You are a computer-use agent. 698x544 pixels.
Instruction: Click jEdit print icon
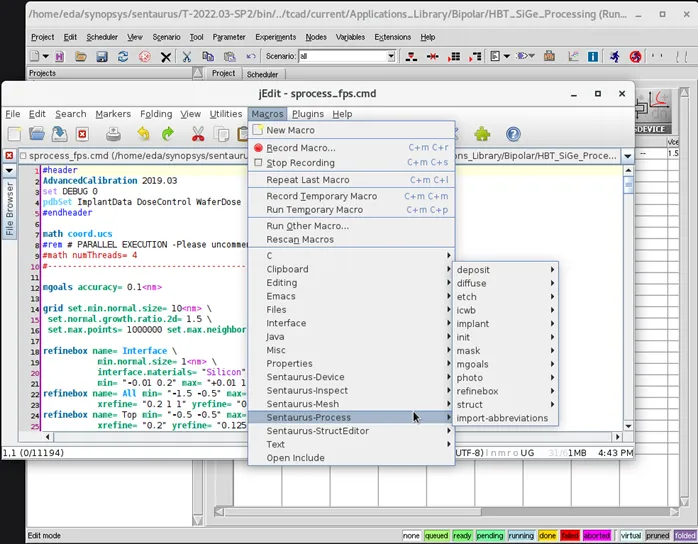pyautogui.click(x=113, y=134)
